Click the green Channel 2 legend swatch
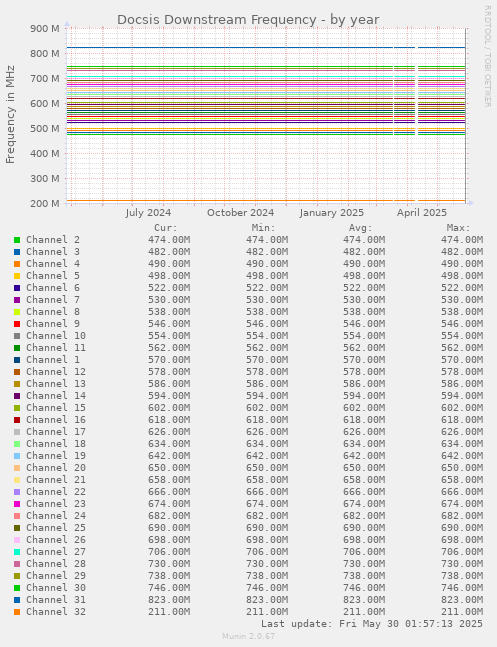The width and height of the screenshot is (497, 647). (x=17, y=240)
